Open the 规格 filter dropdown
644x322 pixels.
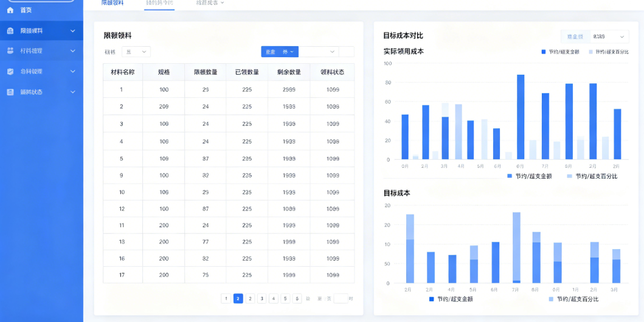(136, 52)
